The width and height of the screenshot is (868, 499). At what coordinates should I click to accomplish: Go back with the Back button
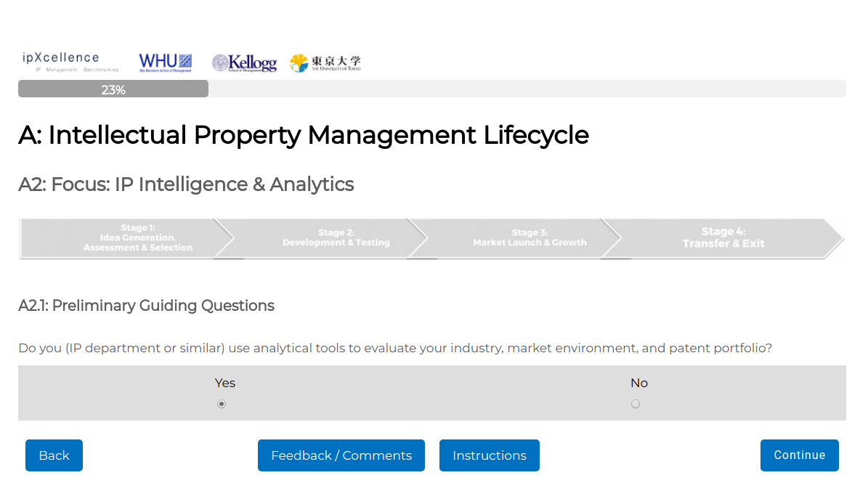pos(54,455)
